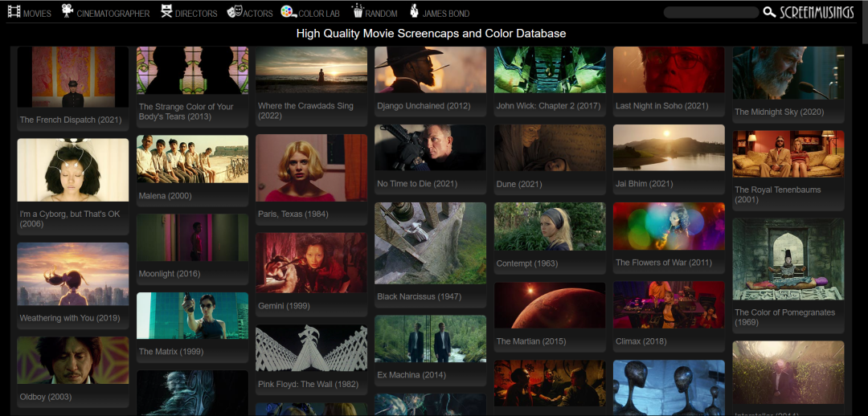Open Black Narcissus (1947) thumbnail

coord(431,243)
